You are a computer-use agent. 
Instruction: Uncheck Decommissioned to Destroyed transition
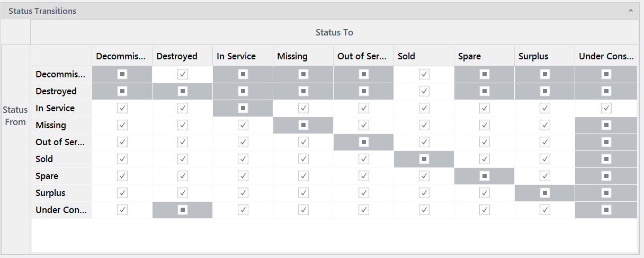point(183,74)
